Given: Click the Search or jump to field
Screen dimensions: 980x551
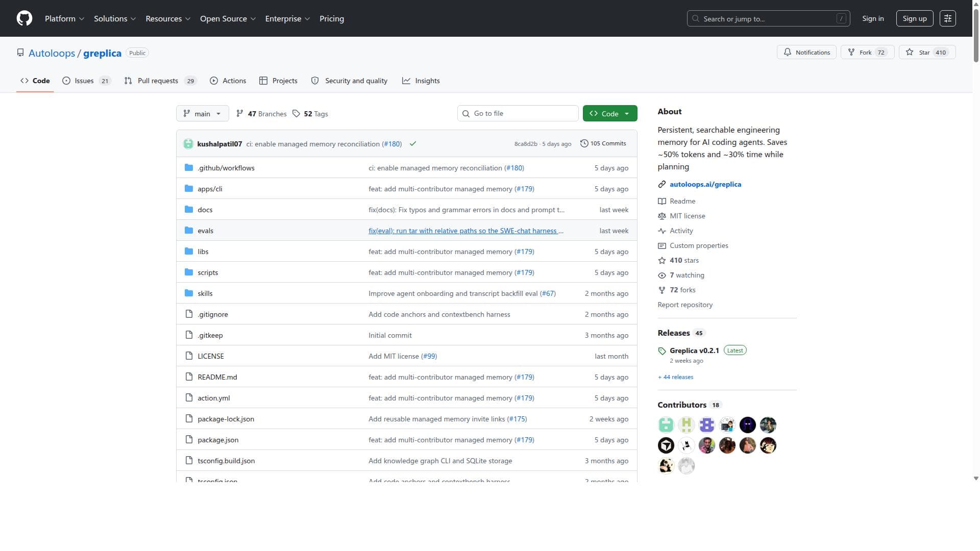Looking at the screenshot, I should coord(768,18).
